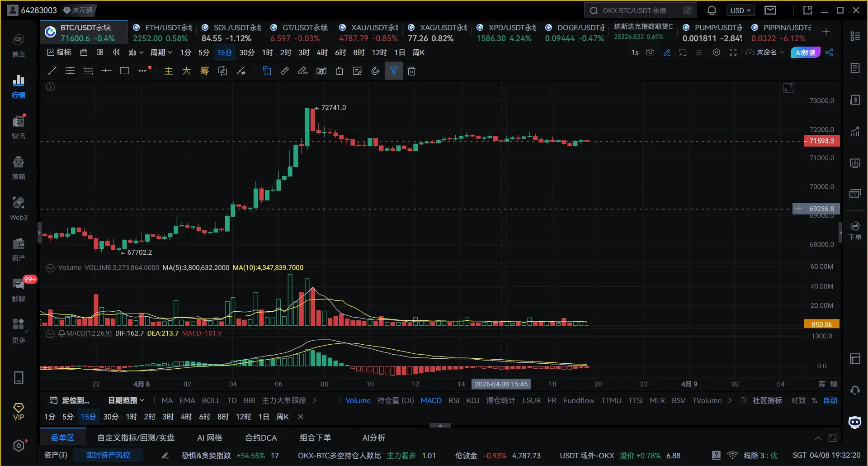
Task: Open the AI 网格 tab
Action: click(210, 438)
